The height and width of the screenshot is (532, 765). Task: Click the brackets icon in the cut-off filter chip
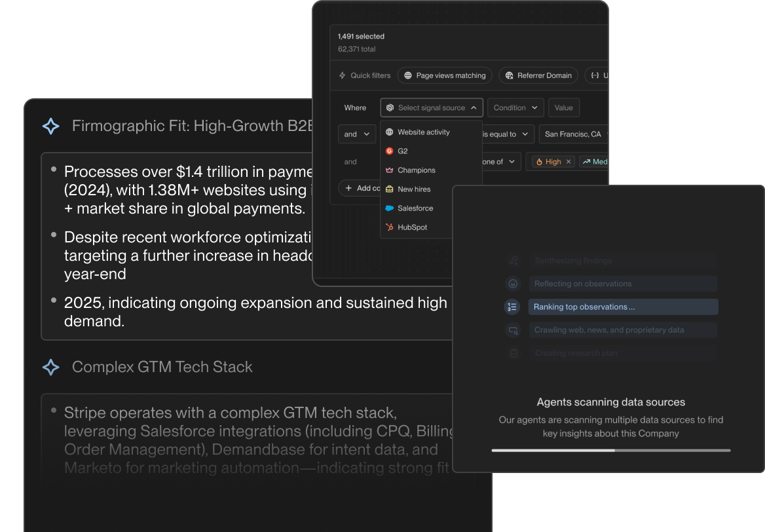[595, 75]
